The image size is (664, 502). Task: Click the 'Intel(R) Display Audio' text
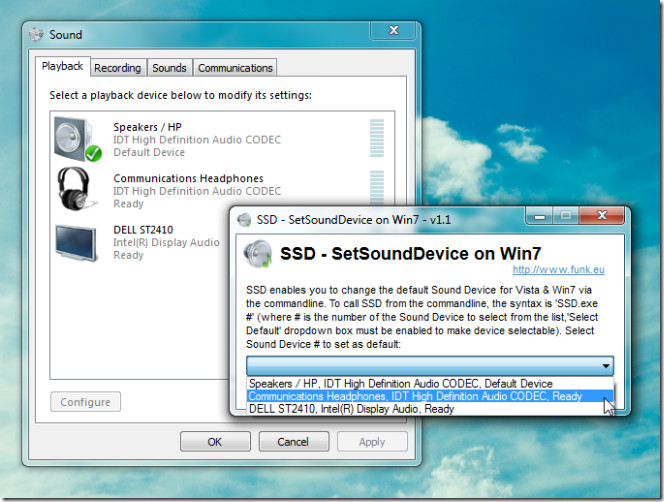click(166, 242)
